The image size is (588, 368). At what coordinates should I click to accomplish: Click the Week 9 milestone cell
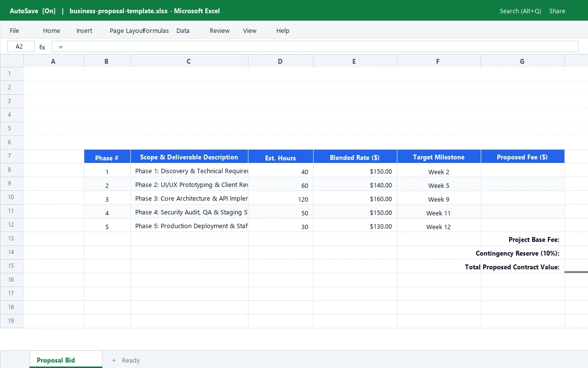(x=439, y=198)
